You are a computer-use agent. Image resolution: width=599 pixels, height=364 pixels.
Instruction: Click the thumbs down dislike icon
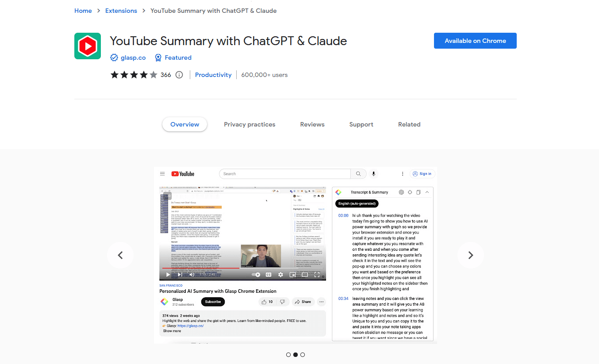point(282,302)
